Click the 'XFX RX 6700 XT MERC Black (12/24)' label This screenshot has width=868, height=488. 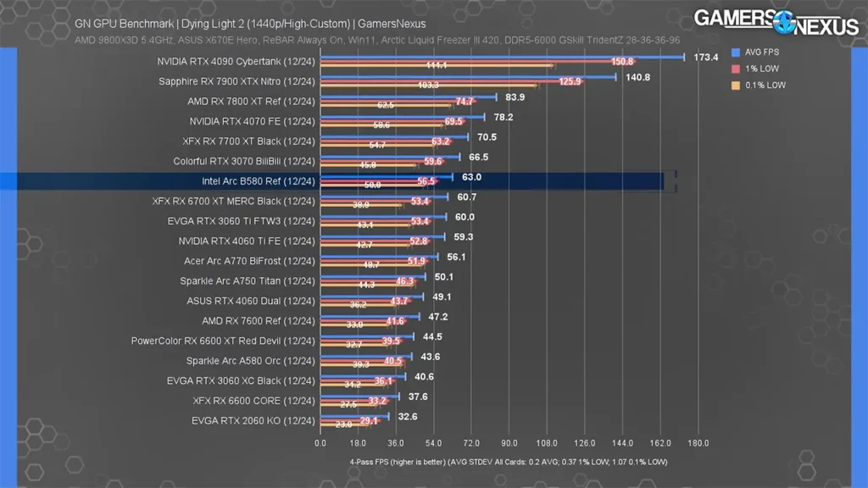pos(234,201)
